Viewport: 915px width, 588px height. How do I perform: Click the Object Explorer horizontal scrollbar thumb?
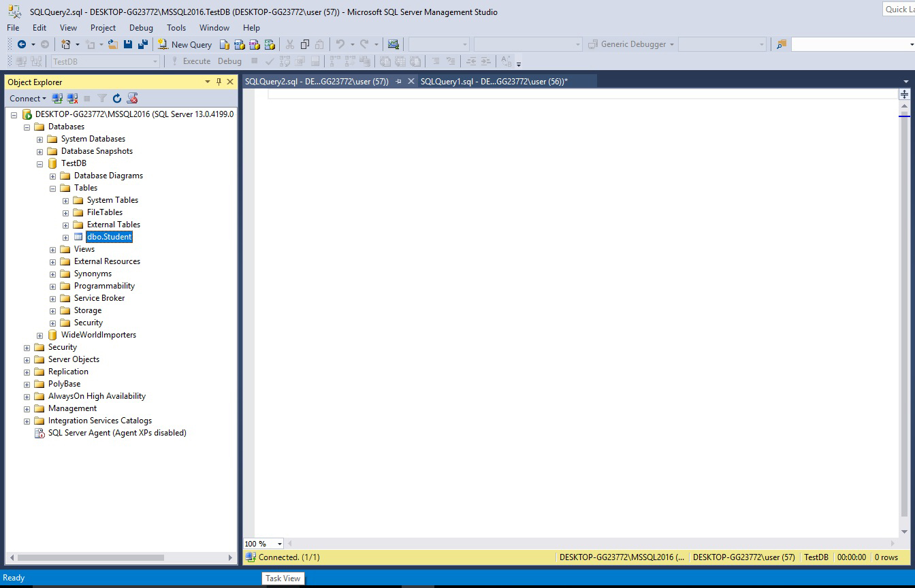tap(89, 557)
